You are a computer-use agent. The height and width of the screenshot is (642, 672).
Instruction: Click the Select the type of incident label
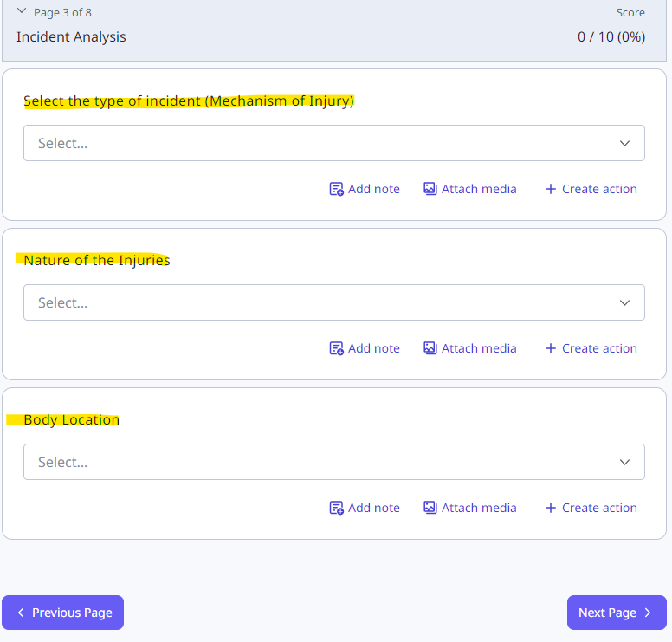(x=189, y=101)
